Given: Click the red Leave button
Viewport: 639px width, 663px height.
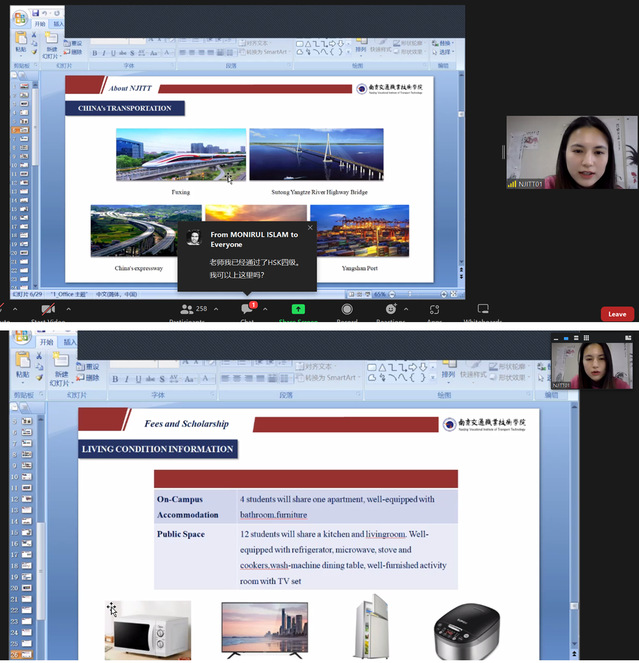Looking at the screenshot, I should click(617, 313).
